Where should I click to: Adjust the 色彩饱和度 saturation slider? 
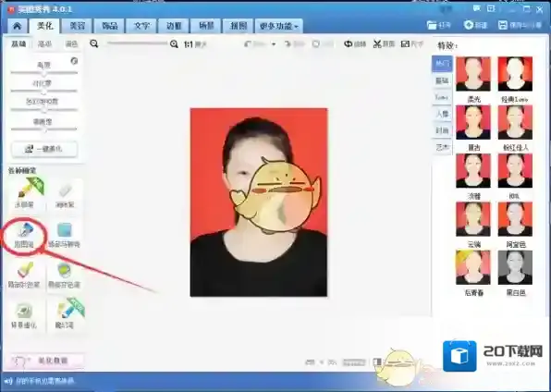[44, 110]
